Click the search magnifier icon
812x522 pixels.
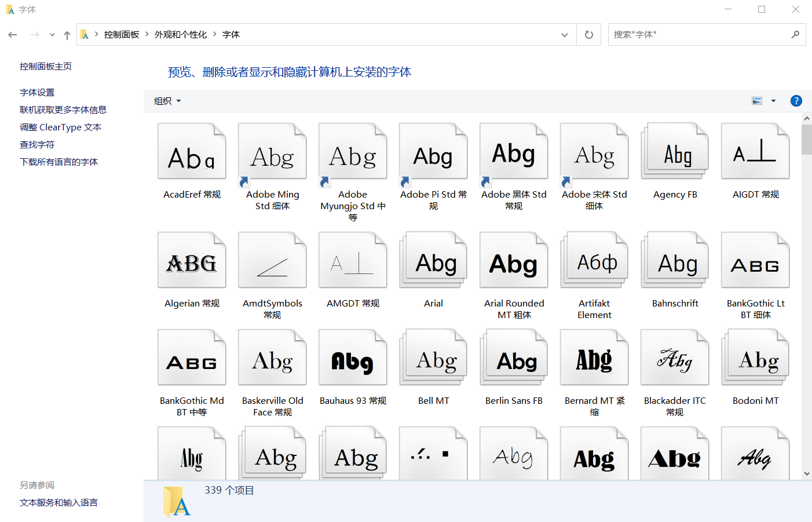tap(795, 35)
